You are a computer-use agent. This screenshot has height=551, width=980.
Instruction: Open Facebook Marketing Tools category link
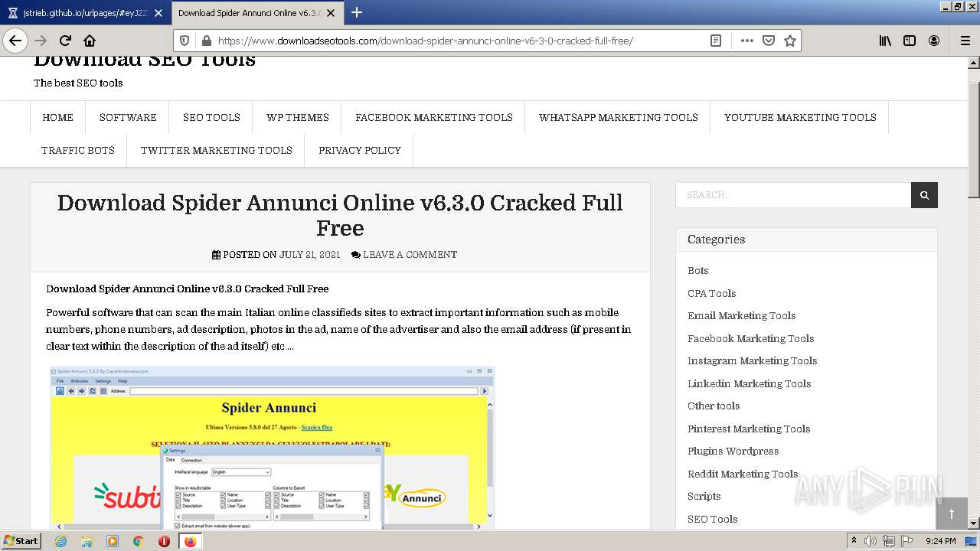751,338
